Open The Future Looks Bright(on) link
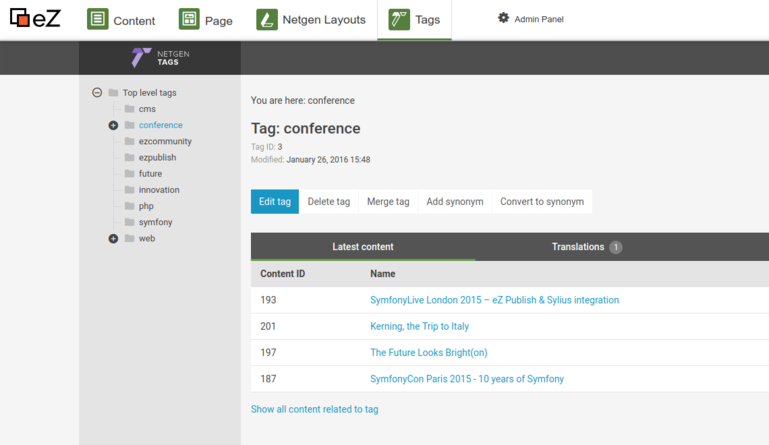This screenshot has height=445, width=769. 429,352
